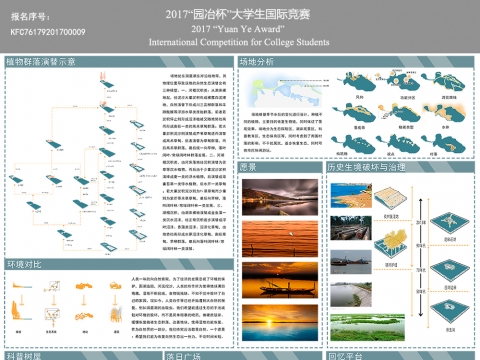The width and height of the screenshot is (480, 360).
Task: Click the sandy slope block diagram in 历史生境破坏与治理
Action: point(391,199)
